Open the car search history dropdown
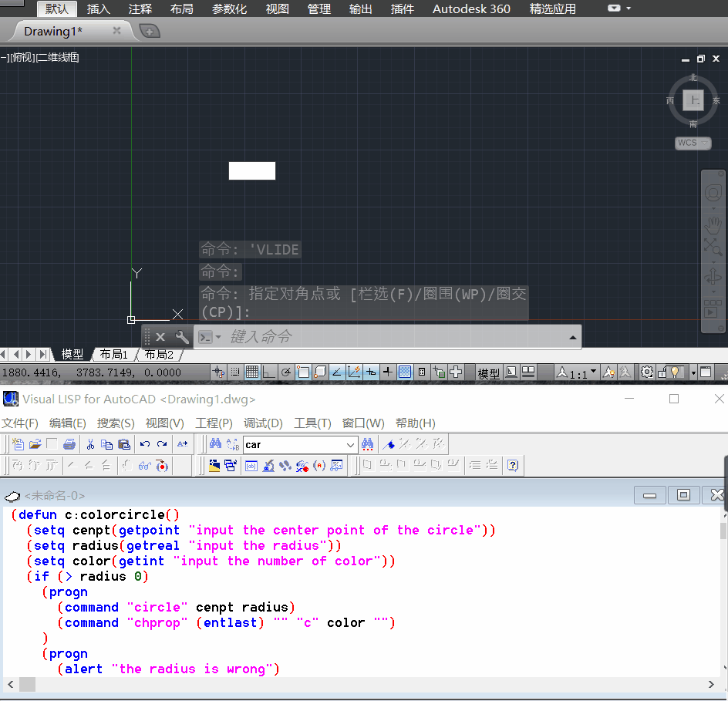Screen dimensions: 728x701 click(x=349, y=444)
